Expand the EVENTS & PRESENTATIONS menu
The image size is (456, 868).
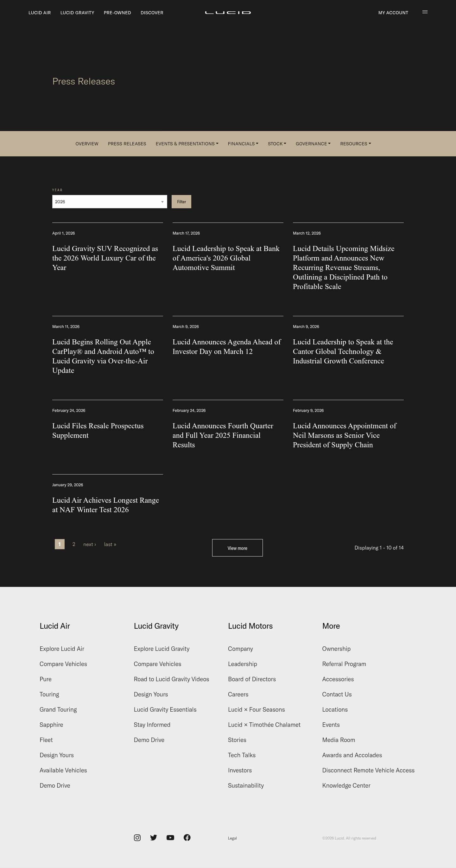coord(187,143)
